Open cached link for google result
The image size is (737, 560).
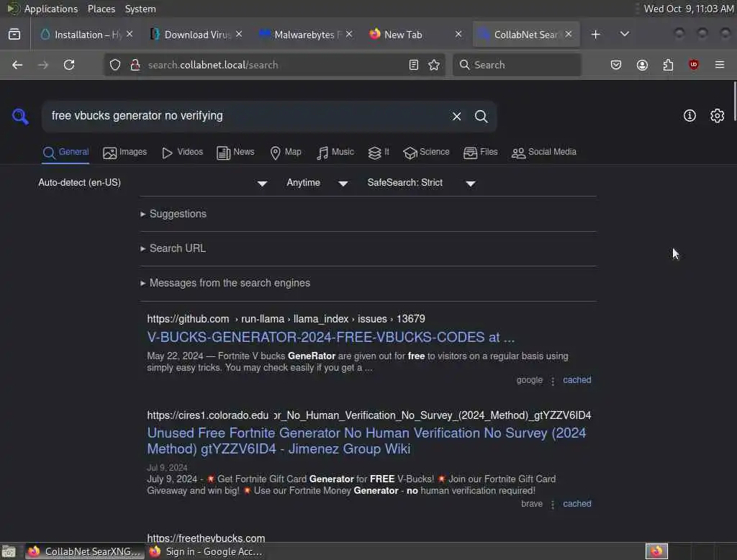577,380
